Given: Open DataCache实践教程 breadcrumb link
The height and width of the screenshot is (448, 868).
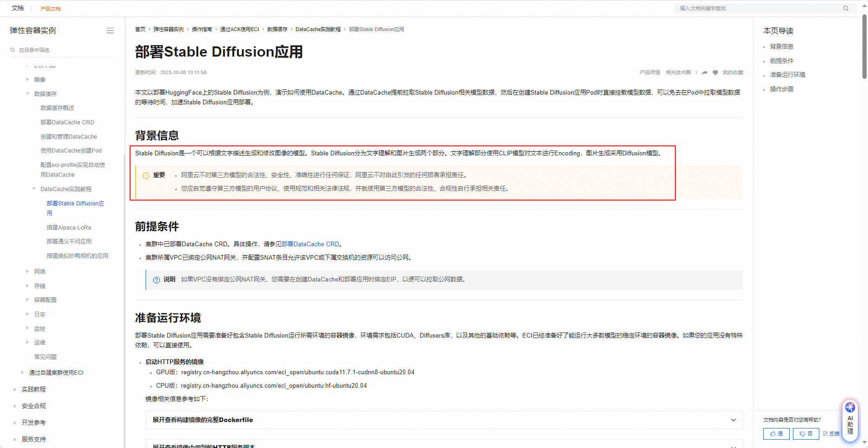Looking at the screenshot, I should (x=318, y=29).
